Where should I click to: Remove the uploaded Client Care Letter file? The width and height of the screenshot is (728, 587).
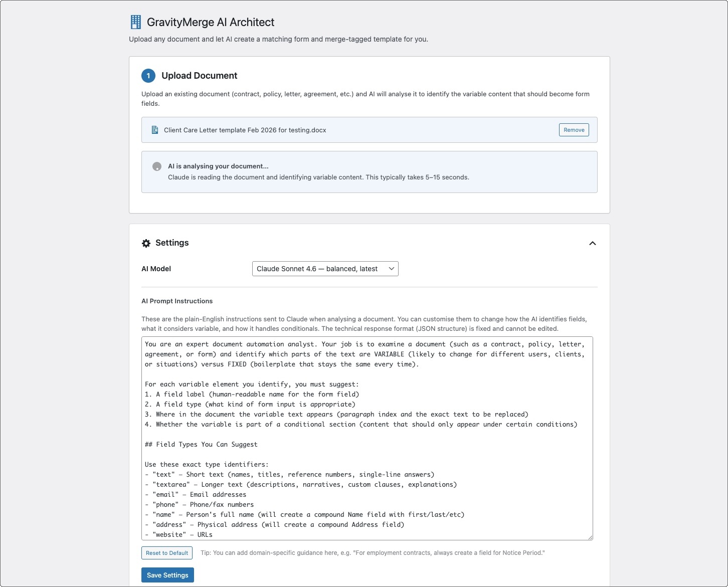coord(574,130)
